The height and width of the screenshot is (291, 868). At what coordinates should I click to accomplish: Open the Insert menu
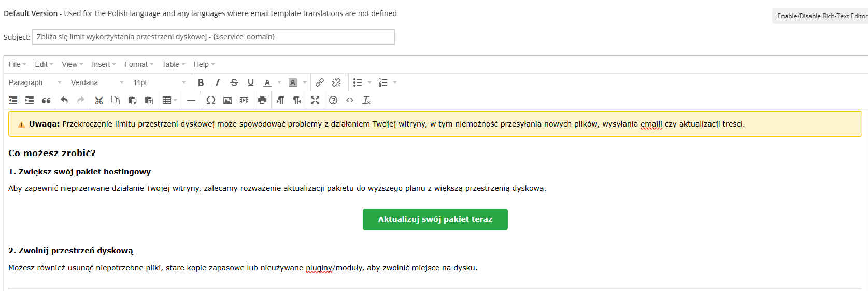click(x=104, y=64)
